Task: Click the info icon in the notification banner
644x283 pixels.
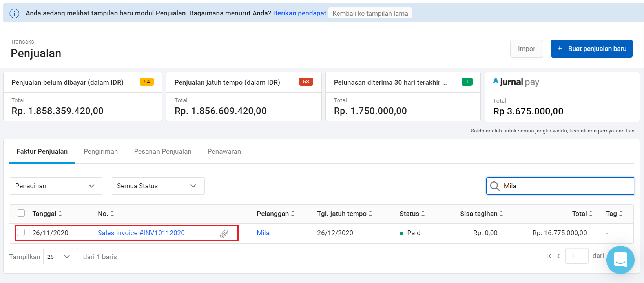Action: (14, 13)
